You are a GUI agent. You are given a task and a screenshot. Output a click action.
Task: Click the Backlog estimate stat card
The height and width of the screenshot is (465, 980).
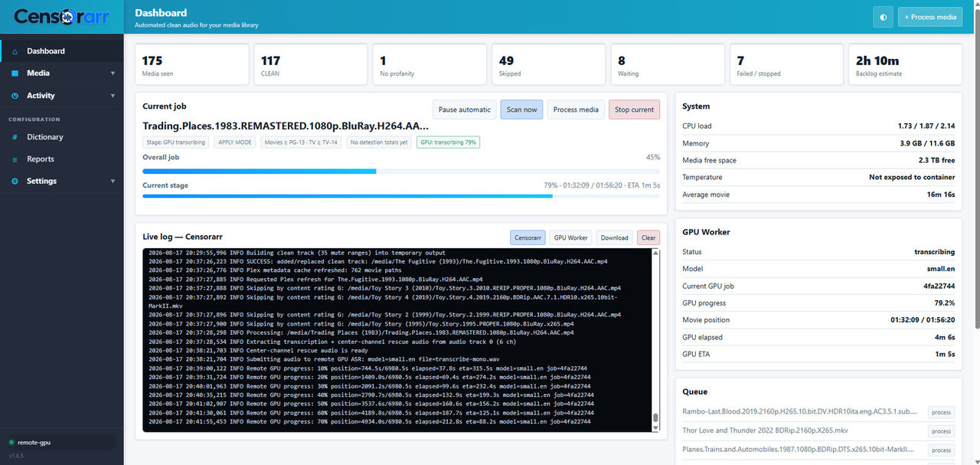click(x=905, y=65)
